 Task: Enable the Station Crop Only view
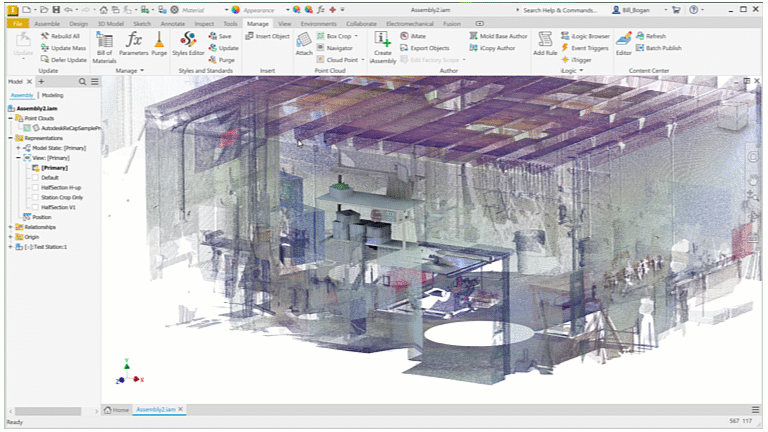coord(35,197)
